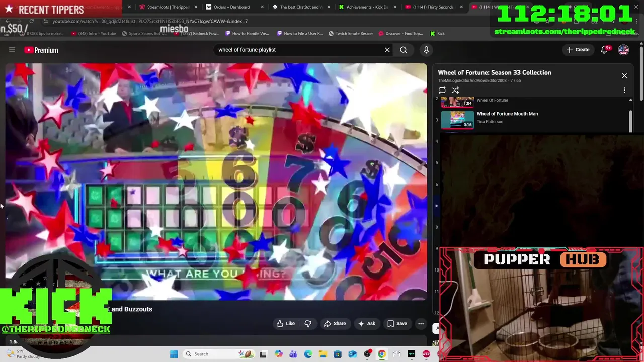Click the playing video frame
The height and width of the screenshot is (362, 644).
click(x=216, y=182)
